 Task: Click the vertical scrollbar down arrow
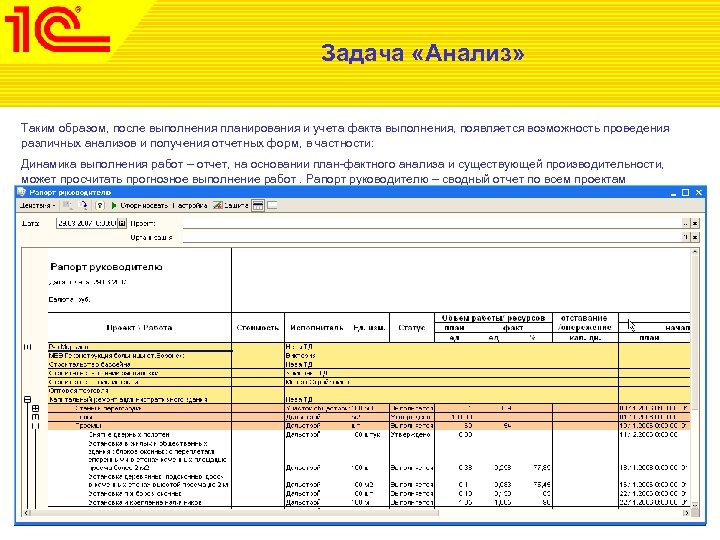click(x=695, y=505)
